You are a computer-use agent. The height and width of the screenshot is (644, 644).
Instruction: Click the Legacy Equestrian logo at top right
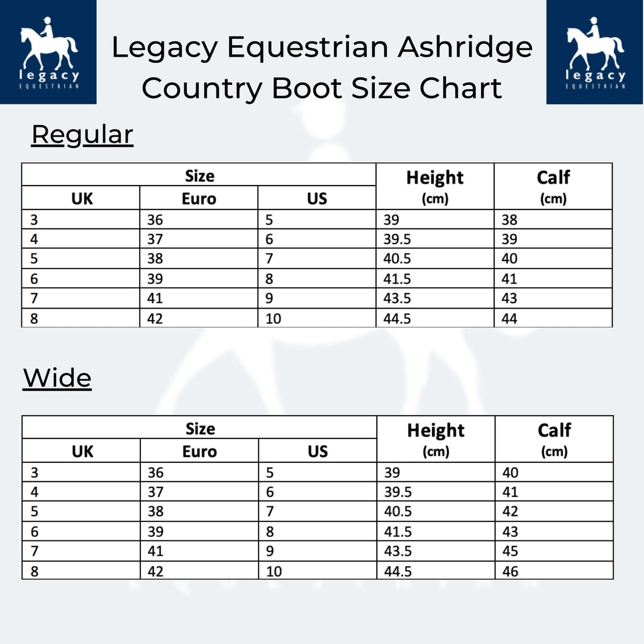595,52
